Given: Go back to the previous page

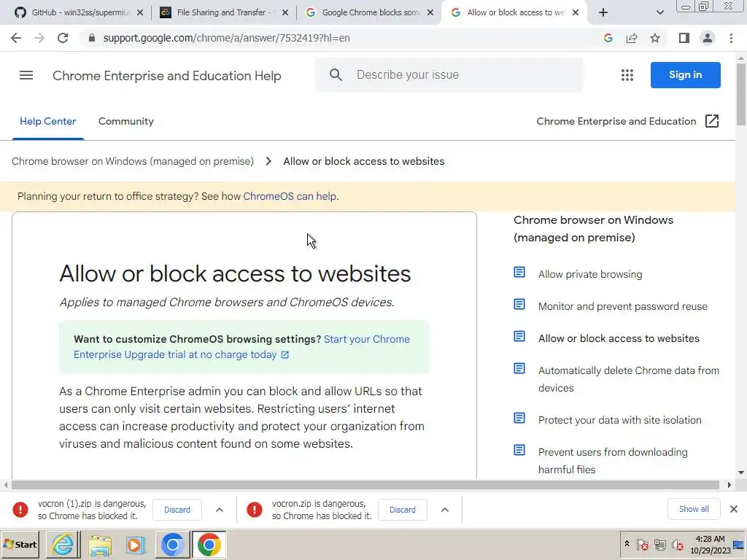Looking at the screenshot, I should pos(16,38).
